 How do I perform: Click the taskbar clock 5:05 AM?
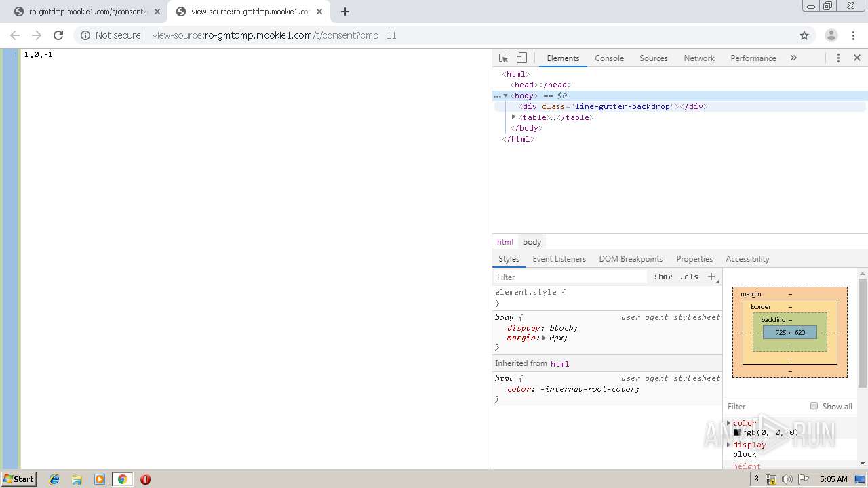[x=833, y=479]
